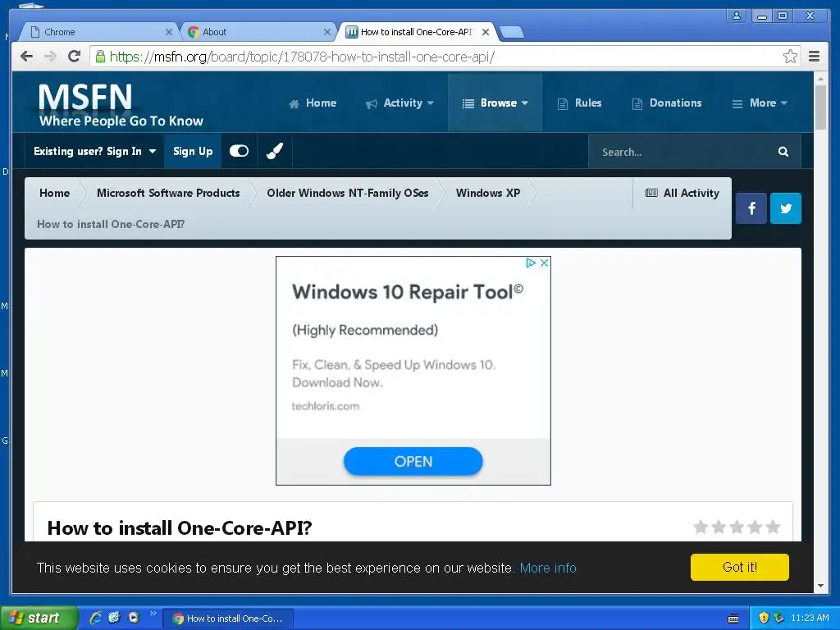Launch Internet Explorer from quick launch
Screen dimensions: 840x630
[96, 618]
